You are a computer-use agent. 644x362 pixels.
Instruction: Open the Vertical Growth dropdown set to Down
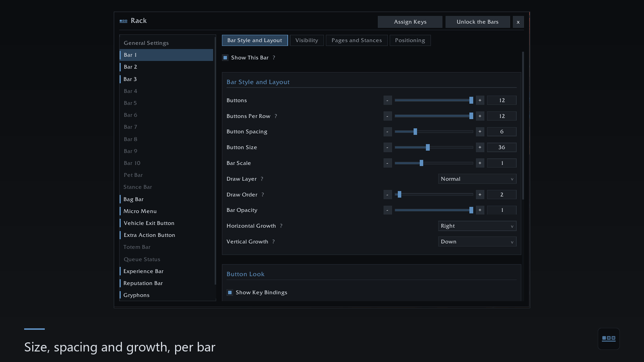coord(477,242)
